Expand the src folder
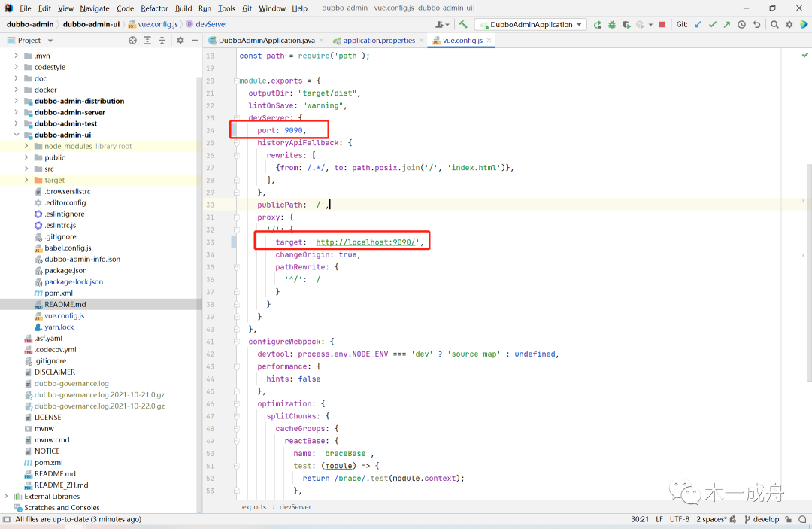The height and width of the screenshot is (529, 812). (26, 169)
